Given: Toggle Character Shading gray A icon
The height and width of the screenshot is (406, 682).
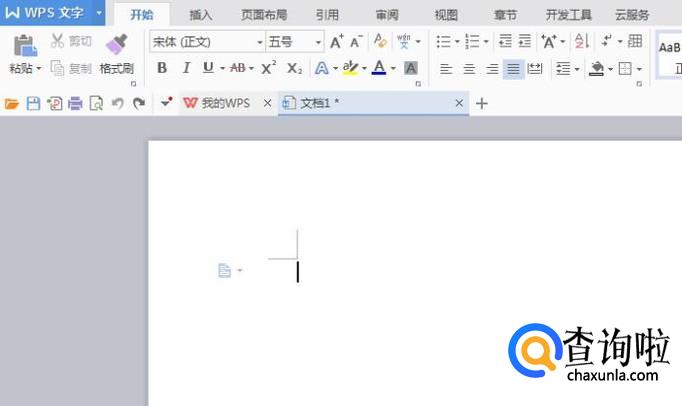Looking at the screenshot, I should point(411,68).
